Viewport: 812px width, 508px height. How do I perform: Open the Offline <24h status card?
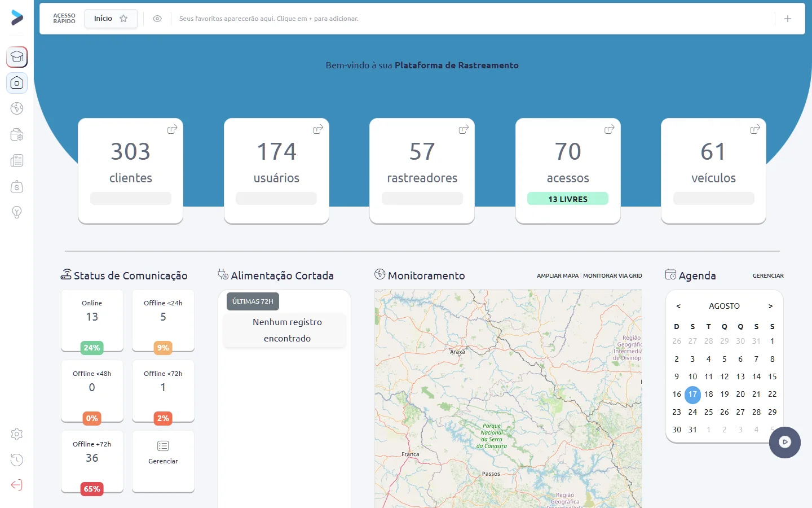coord(163,321)
